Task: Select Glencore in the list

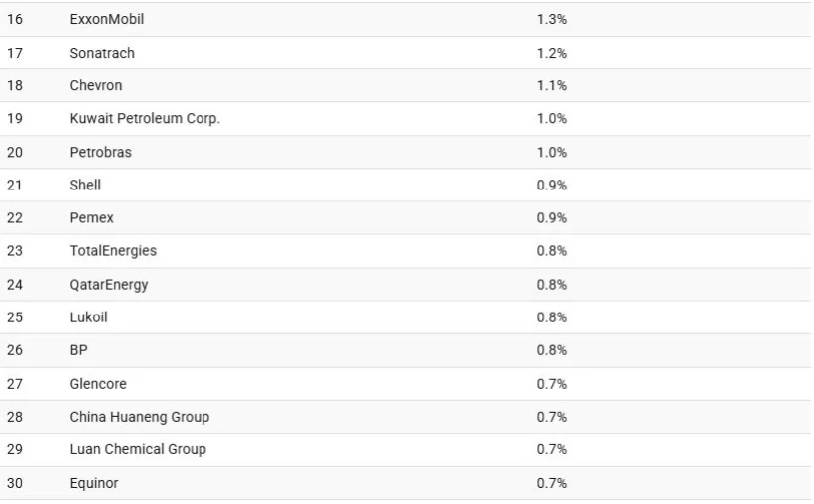Action: click(98, 383)
